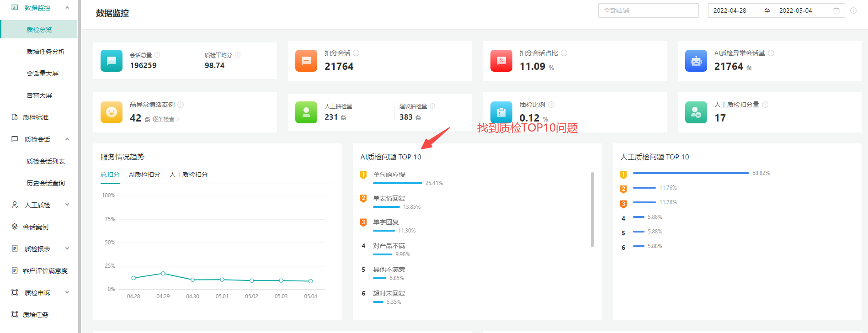Click the 对产品不满 issue entry
Viewport: 868px width, 333px height.
389,246
